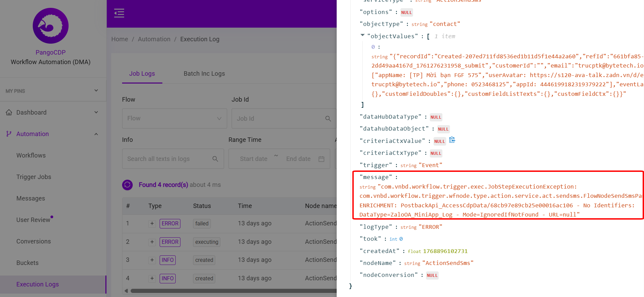Select the Job Logs tab
Screen dimensions: 644x297
(142, 74)
